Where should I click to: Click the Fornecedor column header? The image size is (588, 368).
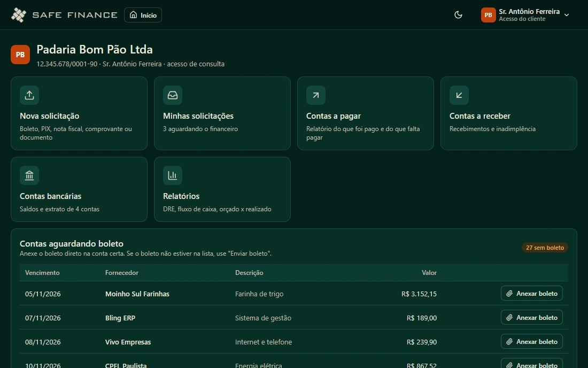coord(122,273)
